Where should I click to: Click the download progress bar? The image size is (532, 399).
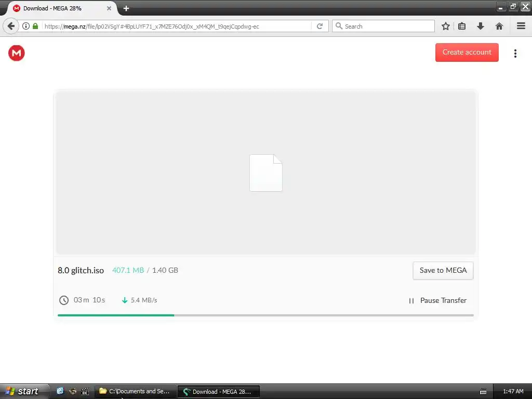[x=265, y=315]
